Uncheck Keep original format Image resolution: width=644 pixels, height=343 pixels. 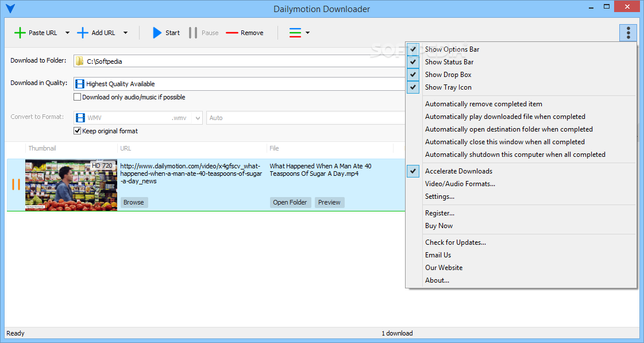(x=77, y=131)
